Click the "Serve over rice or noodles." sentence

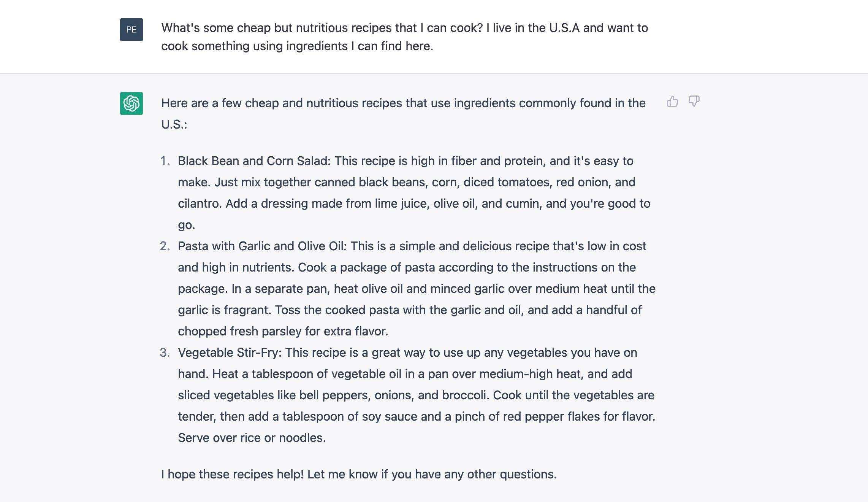coord(252,438)
